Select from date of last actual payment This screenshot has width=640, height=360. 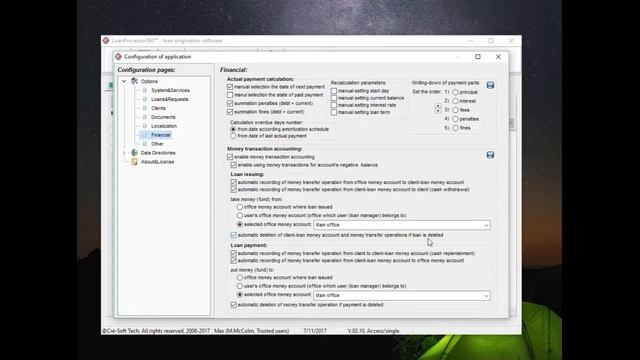point(233,136)
